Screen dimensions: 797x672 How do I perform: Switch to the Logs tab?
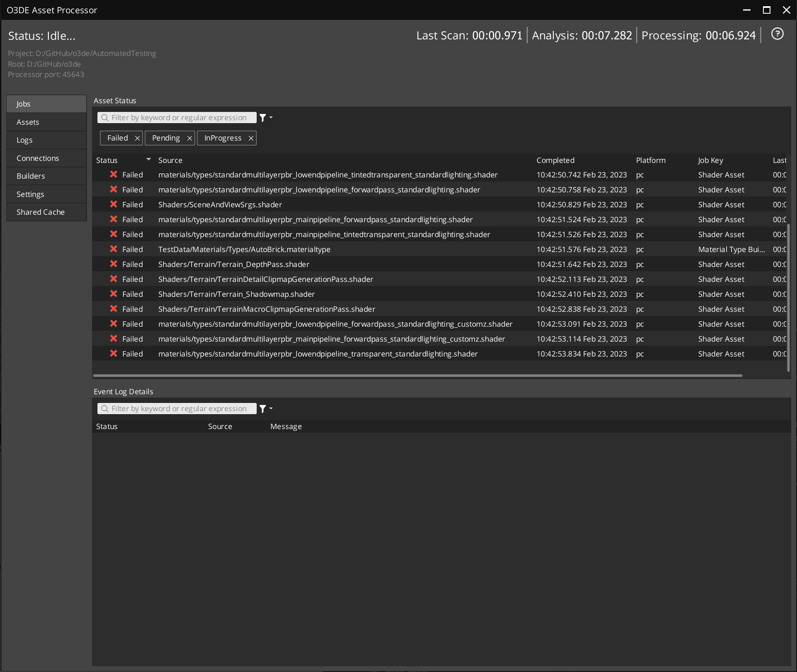coord(46,140)
